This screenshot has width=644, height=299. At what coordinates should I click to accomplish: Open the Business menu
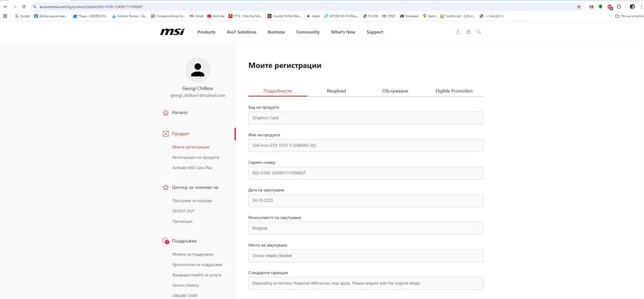click(x=276, y=32)
